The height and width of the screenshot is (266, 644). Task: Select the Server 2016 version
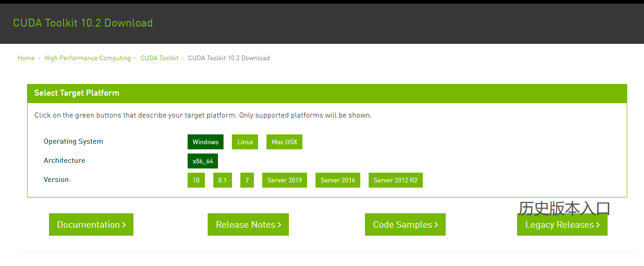[338, 180]
